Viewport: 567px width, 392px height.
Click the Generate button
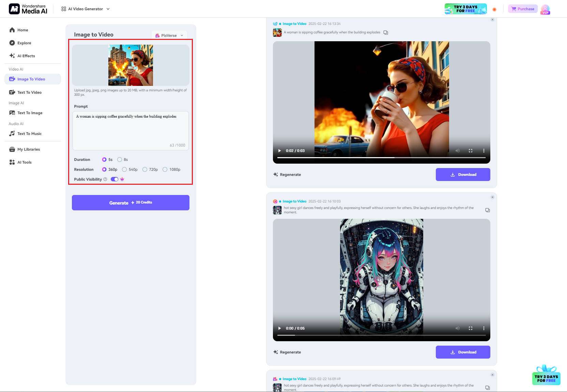pos(131,202)
